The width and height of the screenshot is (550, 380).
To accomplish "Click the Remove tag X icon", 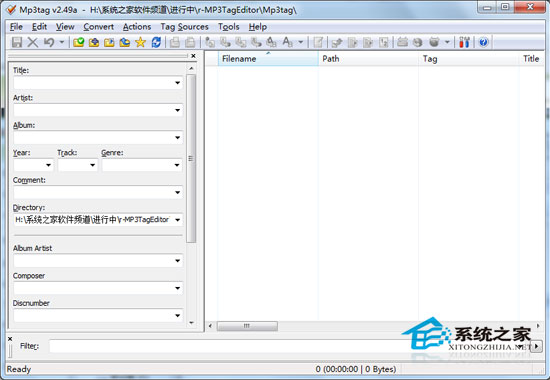I will coord(33,42).
